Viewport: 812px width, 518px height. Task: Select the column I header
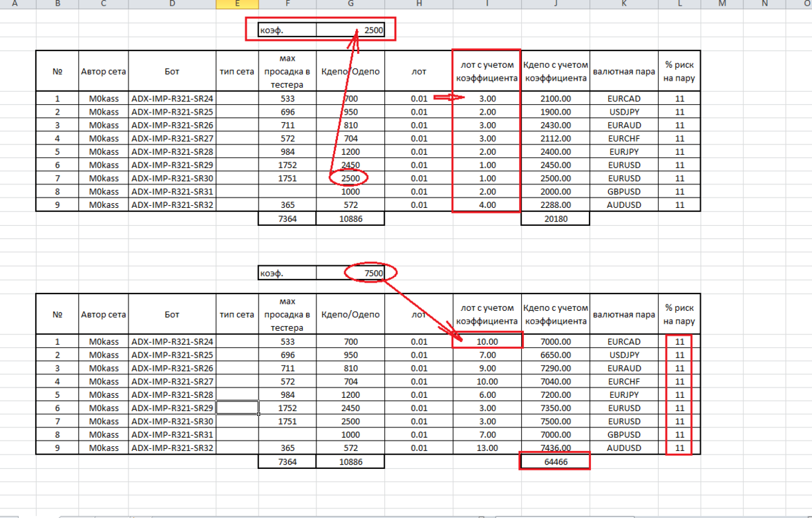pos(487,4)
